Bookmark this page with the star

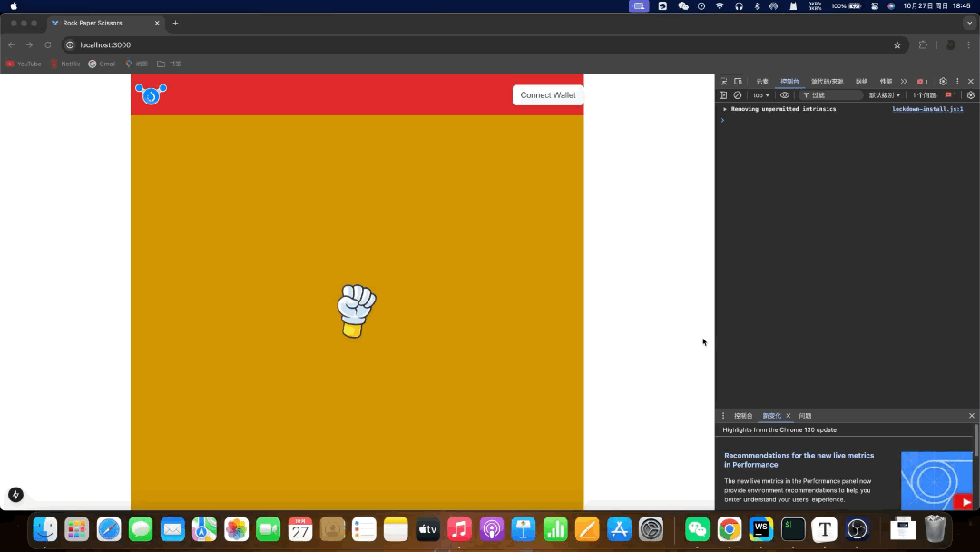(x=897, y=45)
